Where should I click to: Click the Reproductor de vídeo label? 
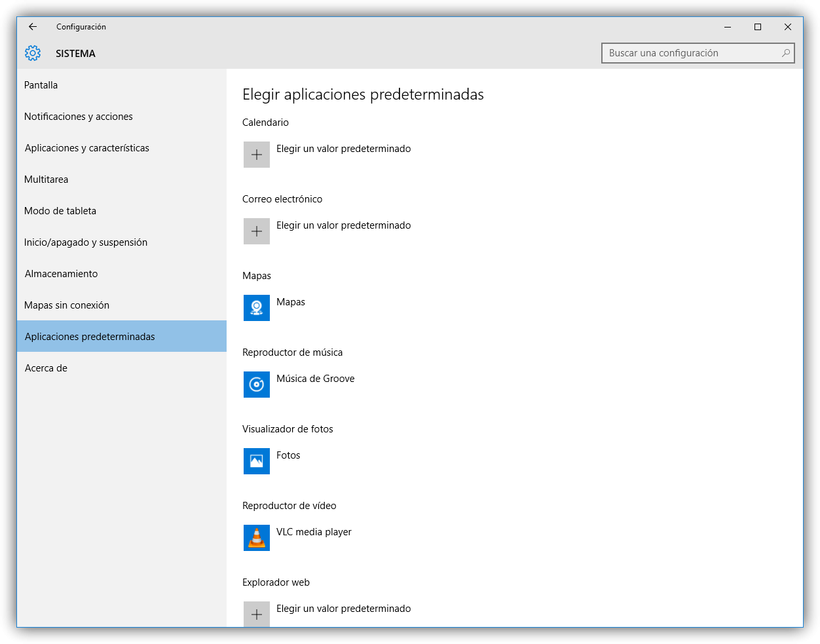(x=289, y=506)
